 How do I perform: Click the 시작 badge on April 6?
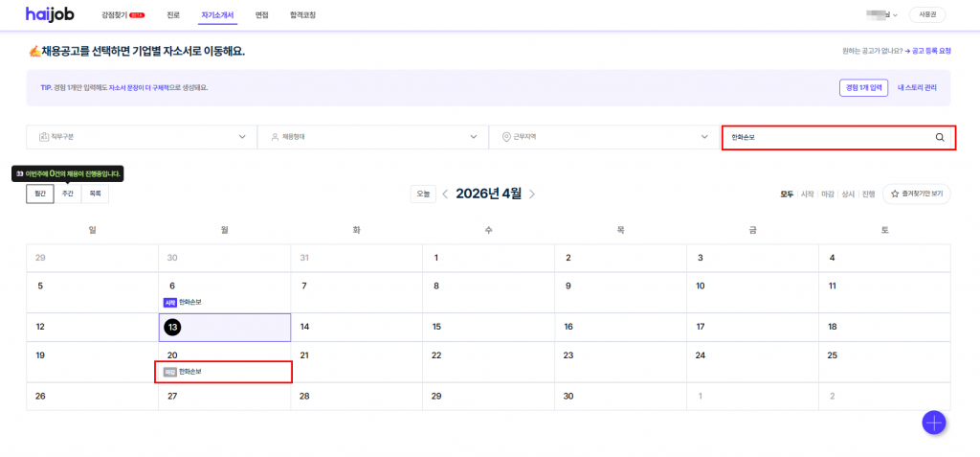point(169,302)
